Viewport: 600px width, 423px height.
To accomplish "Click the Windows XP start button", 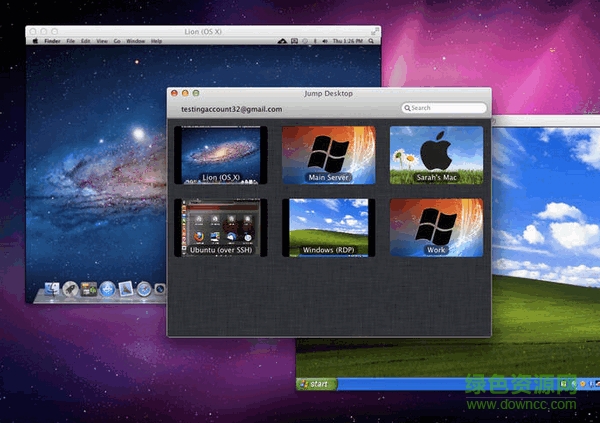I will coord(318,384).
